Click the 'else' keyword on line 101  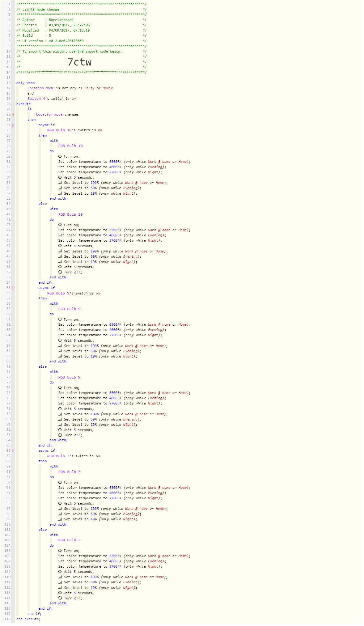click(43, 529)
